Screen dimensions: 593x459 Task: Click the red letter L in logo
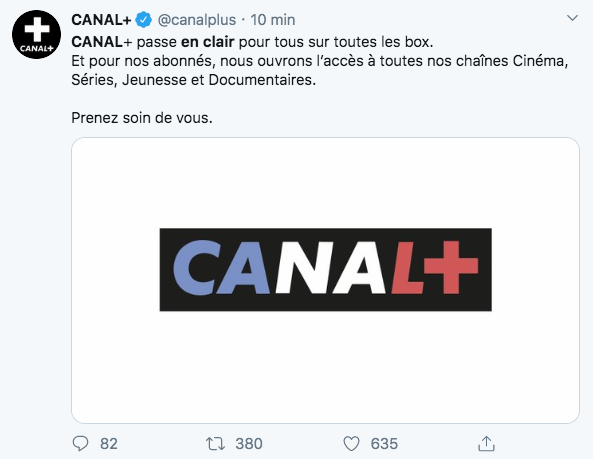(x=408, y=268)
